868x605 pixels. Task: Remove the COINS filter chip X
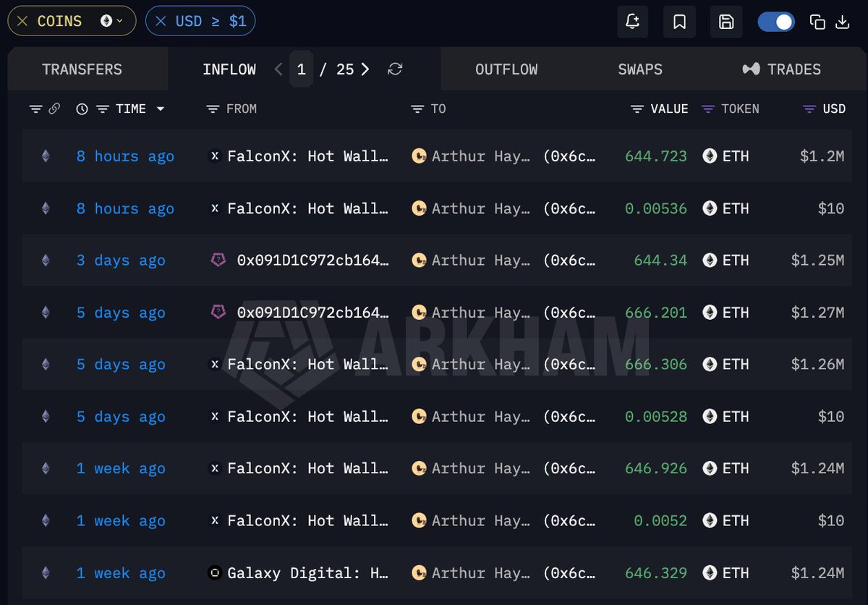(x=22, y=21)
